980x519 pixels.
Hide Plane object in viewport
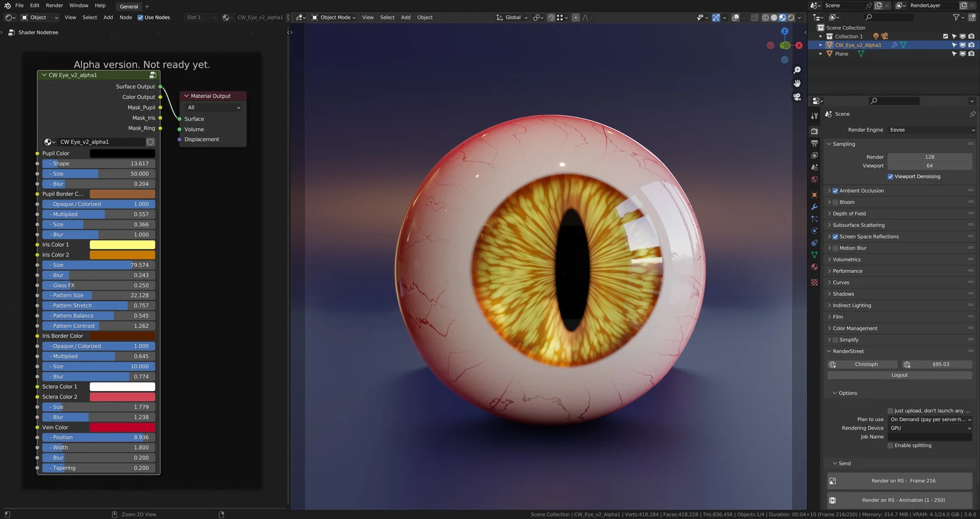[x=963, y=54]
